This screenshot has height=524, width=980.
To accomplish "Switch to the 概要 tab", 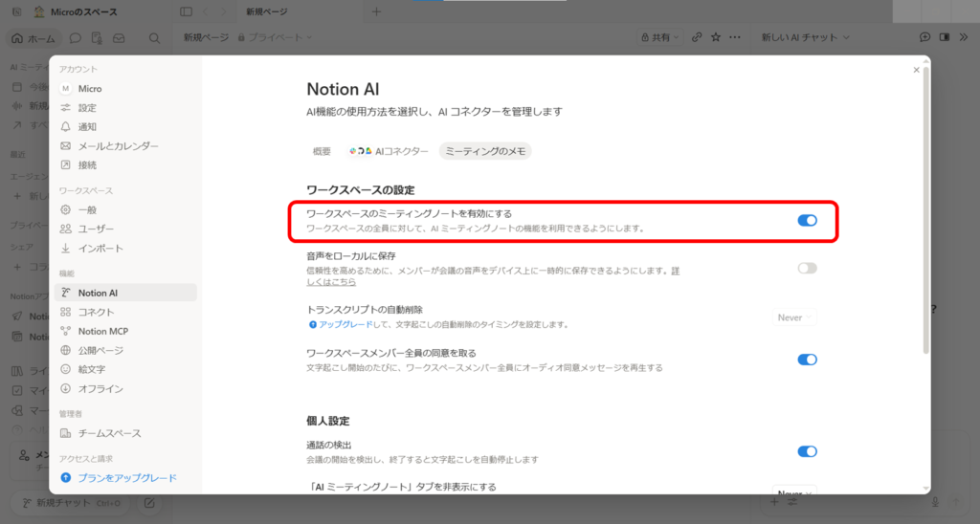I will click(x=322, y=151).
